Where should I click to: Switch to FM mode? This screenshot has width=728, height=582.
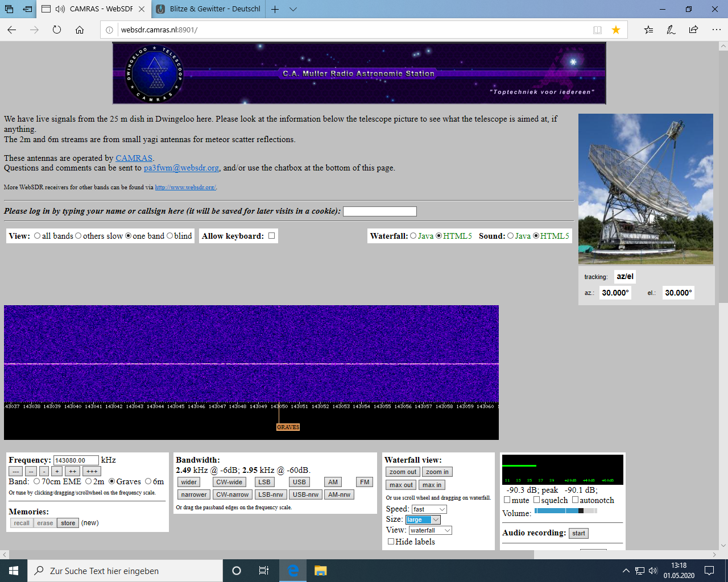pos(365,482)
